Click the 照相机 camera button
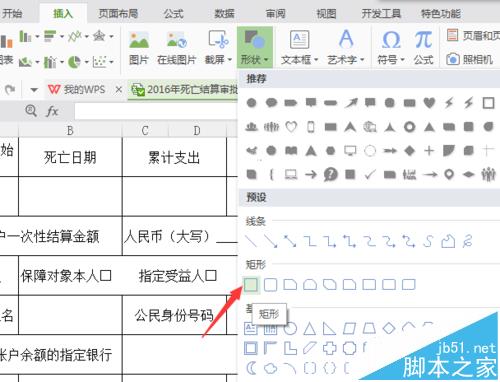 [x=469, y=59]
